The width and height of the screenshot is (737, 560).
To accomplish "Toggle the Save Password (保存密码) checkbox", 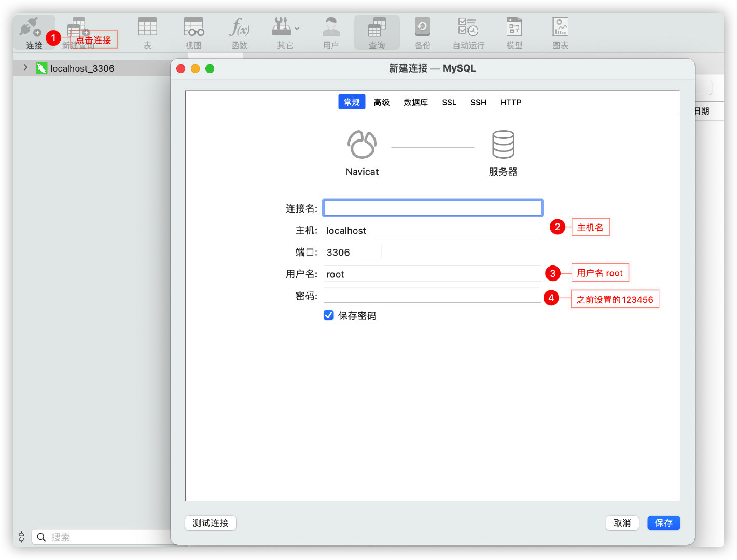I will tap(329, 315).
